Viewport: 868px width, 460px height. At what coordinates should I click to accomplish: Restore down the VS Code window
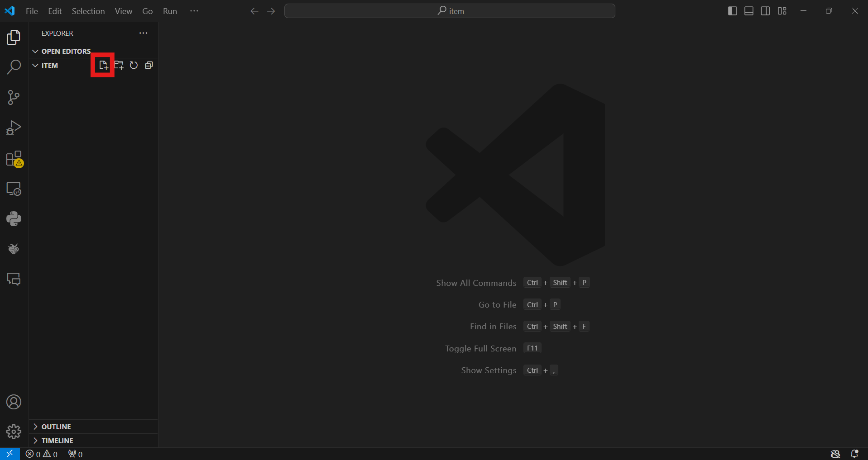[x=829, y=11]
